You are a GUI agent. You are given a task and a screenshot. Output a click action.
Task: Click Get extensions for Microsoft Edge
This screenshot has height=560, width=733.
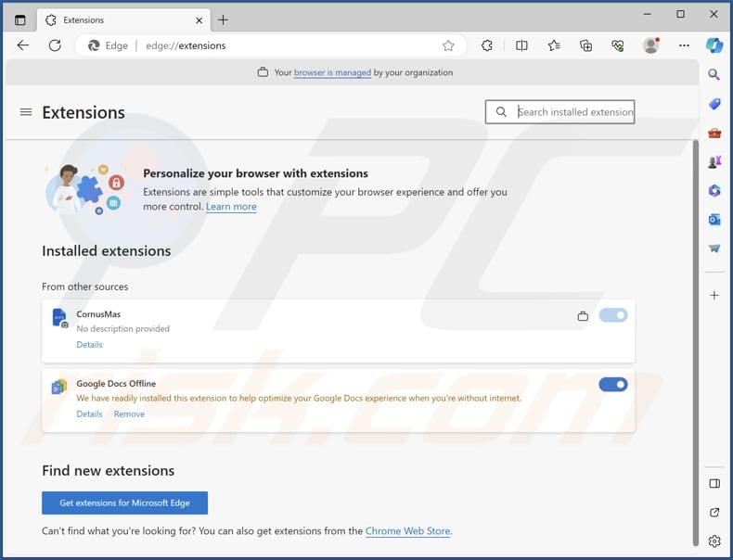coord(125,503)
